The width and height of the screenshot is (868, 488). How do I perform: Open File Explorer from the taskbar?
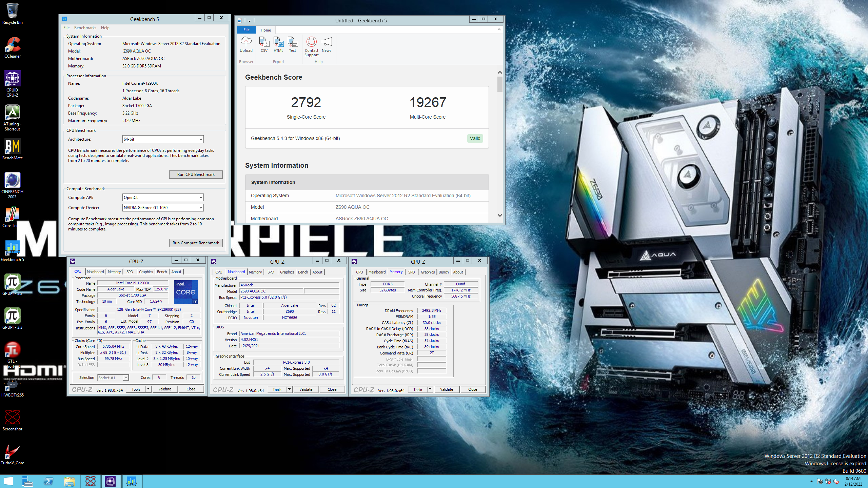point(70,481)
